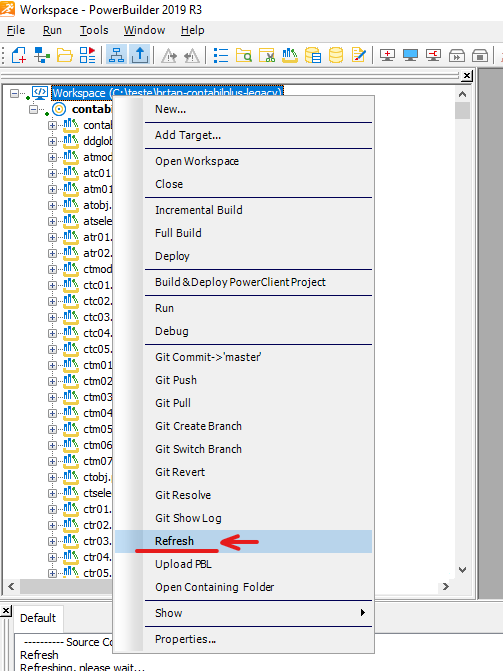Select the Workspace root tree item
This screenshot has height=671, width=503.
pyautogui.click(x=167, y=92)
